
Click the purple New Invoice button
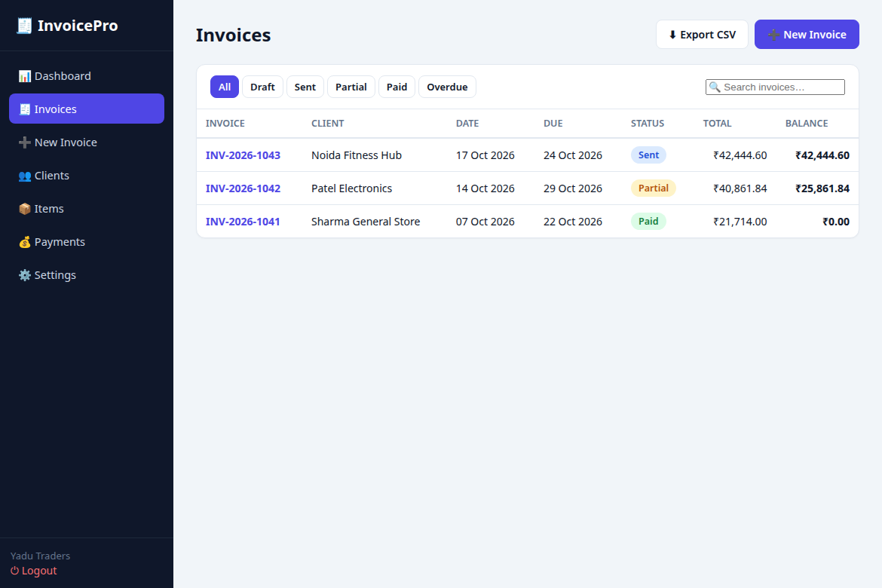807,35
